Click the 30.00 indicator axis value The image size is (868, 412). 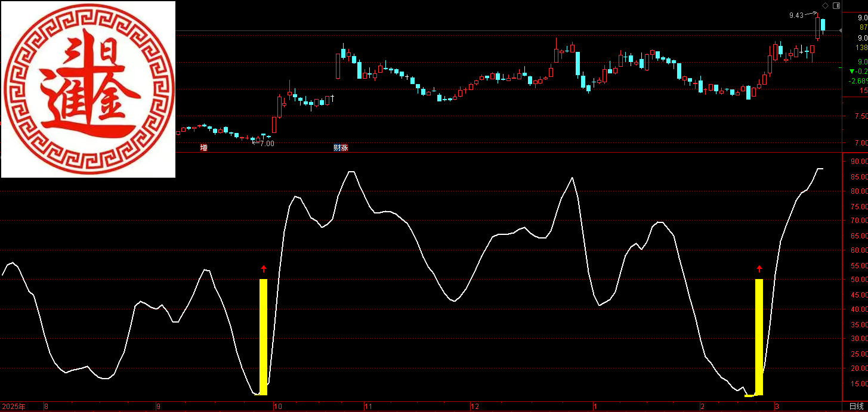[859, 339]
